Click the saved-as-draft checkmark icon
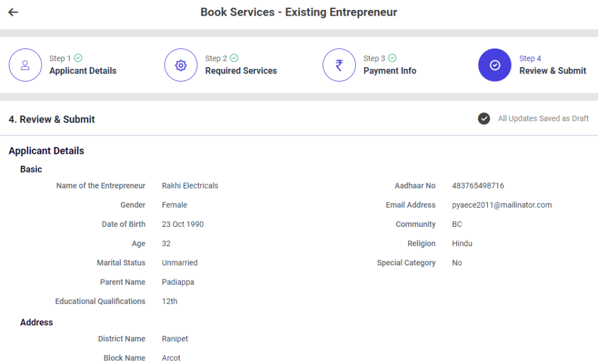Image resolution: width=598 pixels, height=364 pixels. pyautogui.click(x=484, y=119)
